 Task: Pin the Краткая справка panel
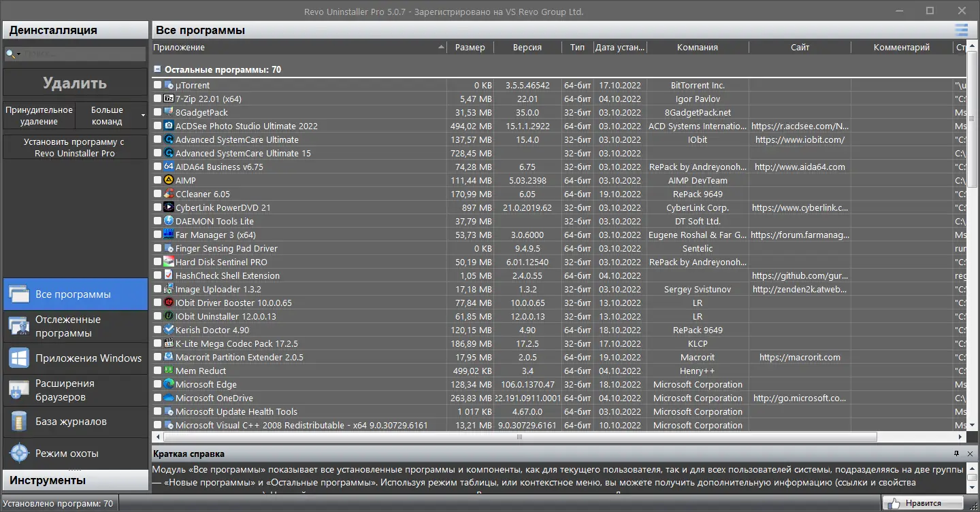956,454
